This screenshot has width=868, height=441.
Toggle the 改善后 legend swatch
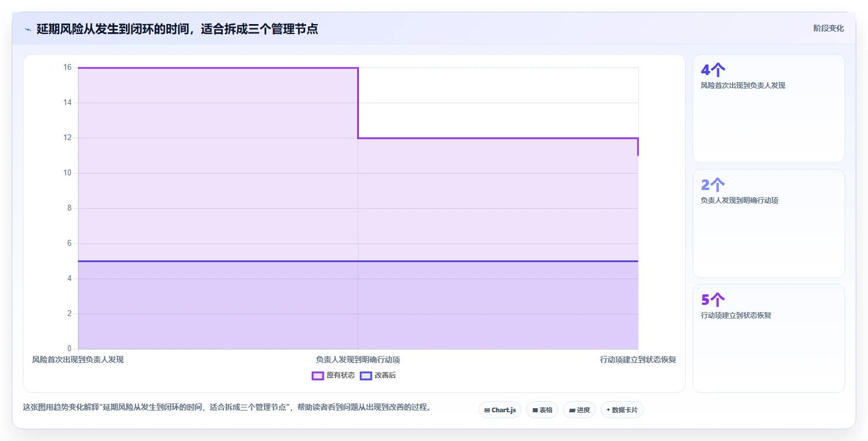366,375
